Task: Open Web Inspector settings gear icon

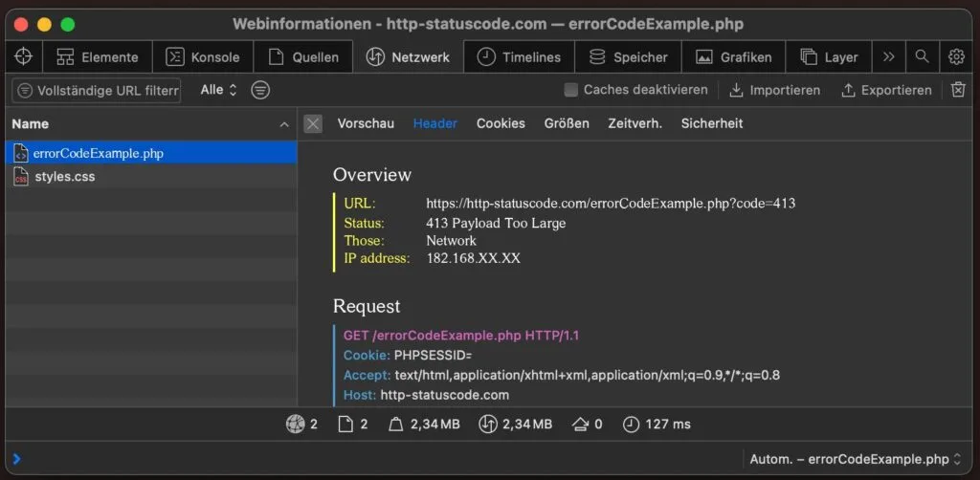Action: pyautogui.click(x=956, y=56)
